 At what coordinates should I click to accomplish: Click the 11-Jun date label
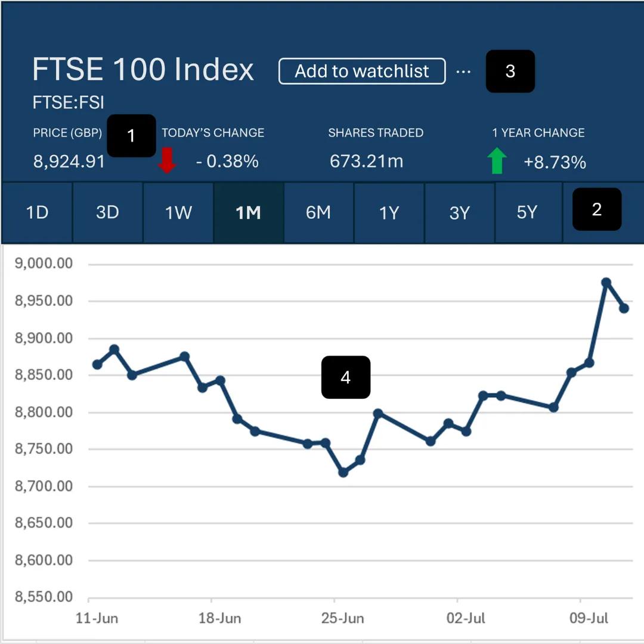(97, 618)
